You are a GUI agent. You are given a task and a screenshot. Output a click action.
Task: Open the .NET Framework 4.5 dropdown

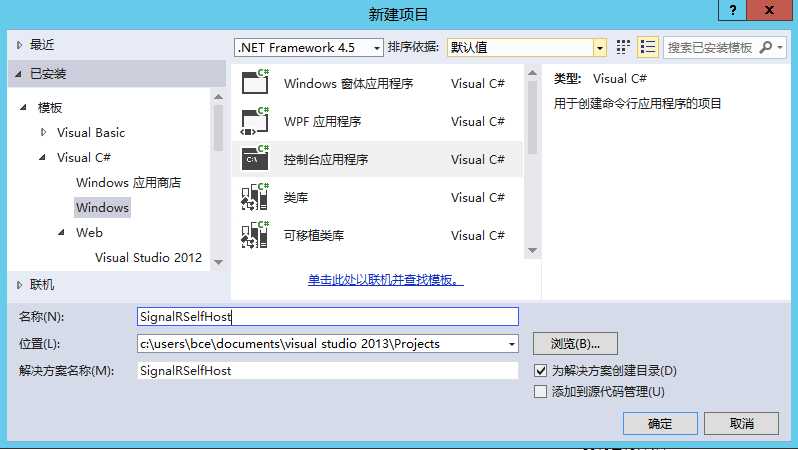tap(309, 47)
